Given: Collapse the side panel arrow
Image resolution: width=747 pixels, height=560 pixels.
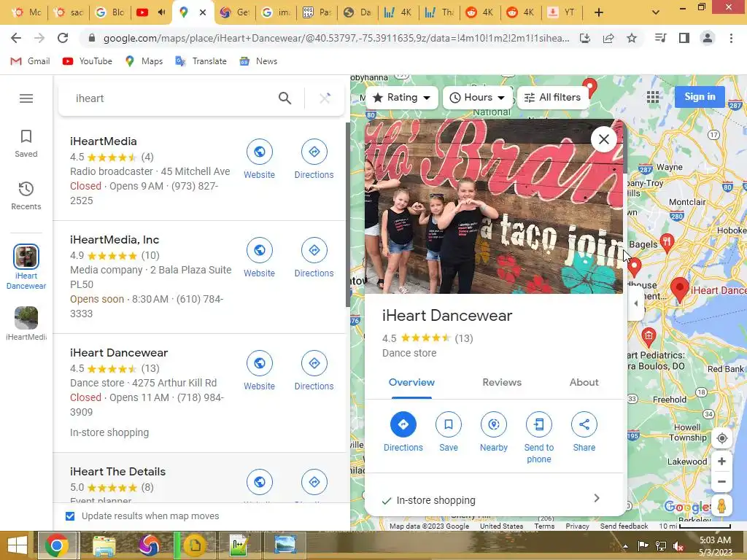Looking at the screenshot, I should pos(635,303).
